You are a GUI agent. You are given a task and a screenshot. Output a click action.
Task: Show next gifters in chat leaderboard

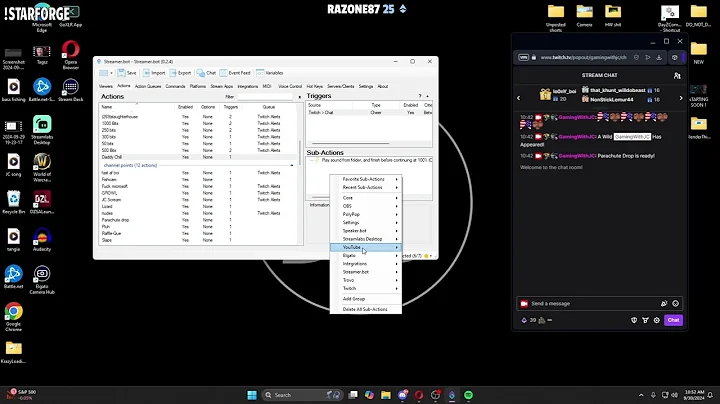click(681, 98)
